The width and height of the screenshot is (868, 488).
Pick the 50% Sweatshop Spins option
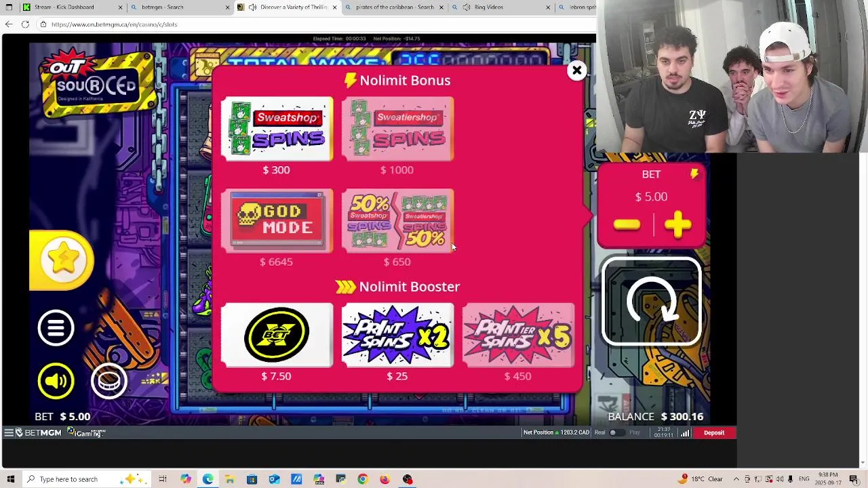(x=397, y=221)
